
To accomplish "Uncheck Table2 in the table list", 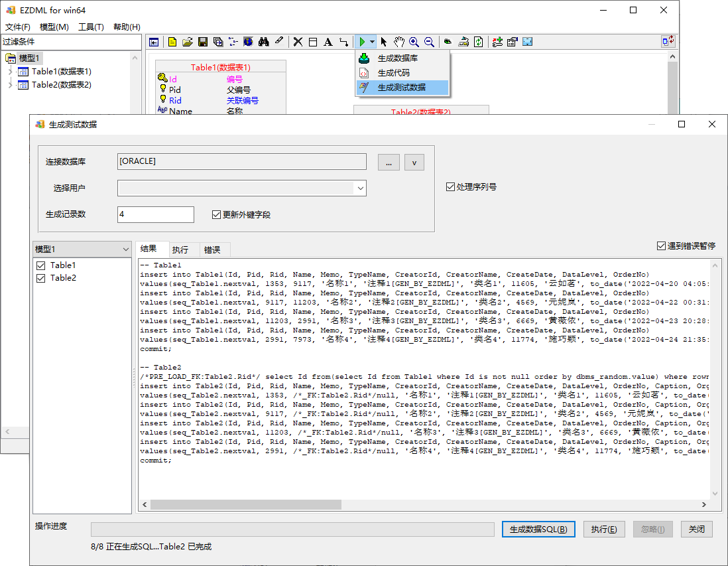I will 41,278.
